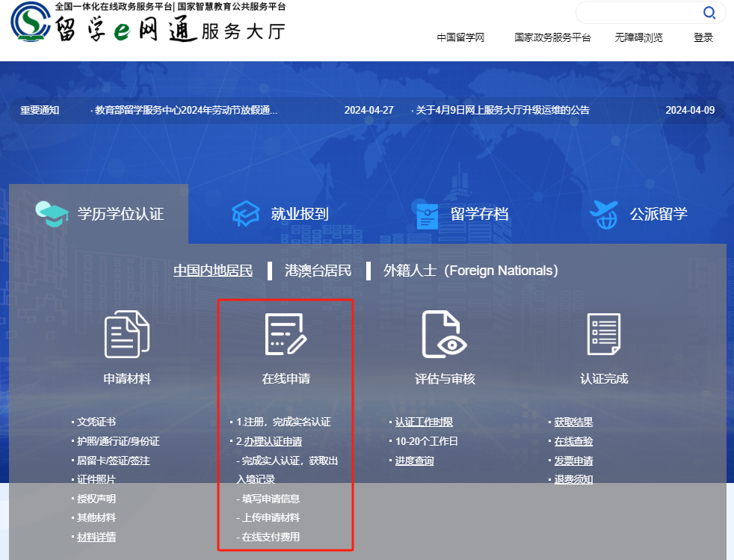This screenshot has width=734, height=560.
Task: Open the 就业报到 tab
Action: (299, 214)
